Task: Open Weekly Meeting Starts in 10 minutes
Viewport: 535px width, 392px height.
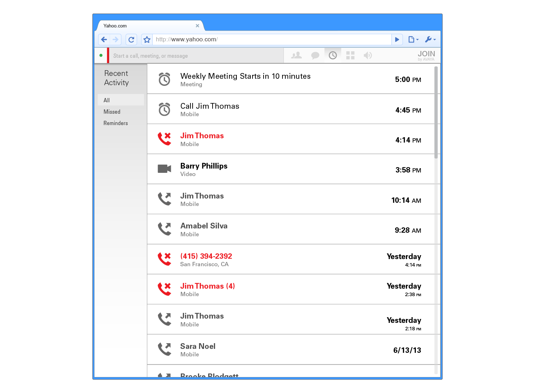Action: pos(291,79)
